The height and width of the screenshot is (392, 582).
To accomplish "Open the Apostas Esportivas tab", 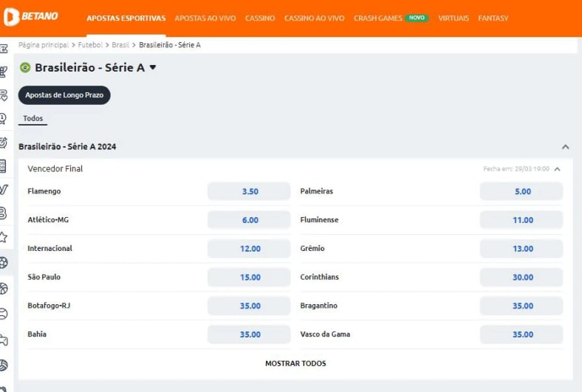I will click(x=126, y=18).
